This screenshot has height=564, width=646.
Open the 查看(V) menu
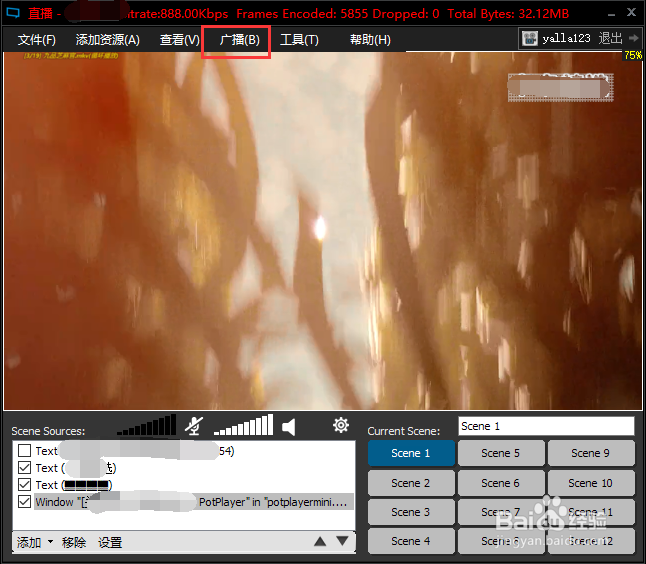click(180, 40)
